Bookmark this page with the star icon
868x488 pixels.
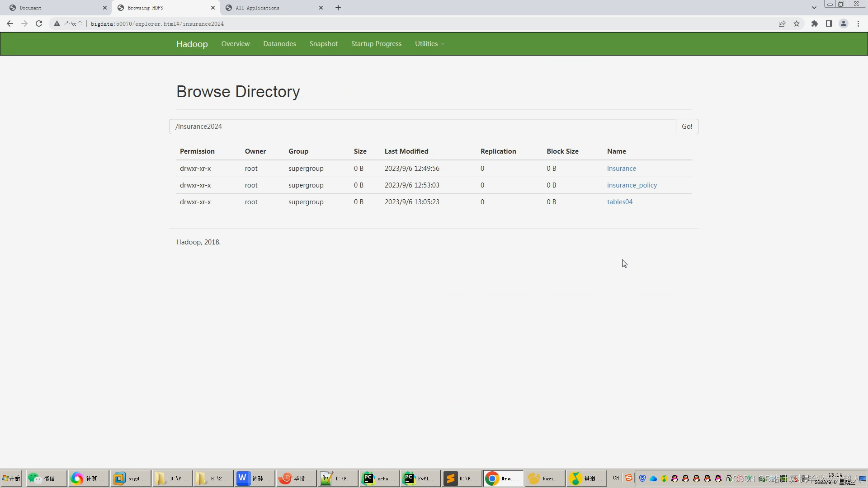797,23
